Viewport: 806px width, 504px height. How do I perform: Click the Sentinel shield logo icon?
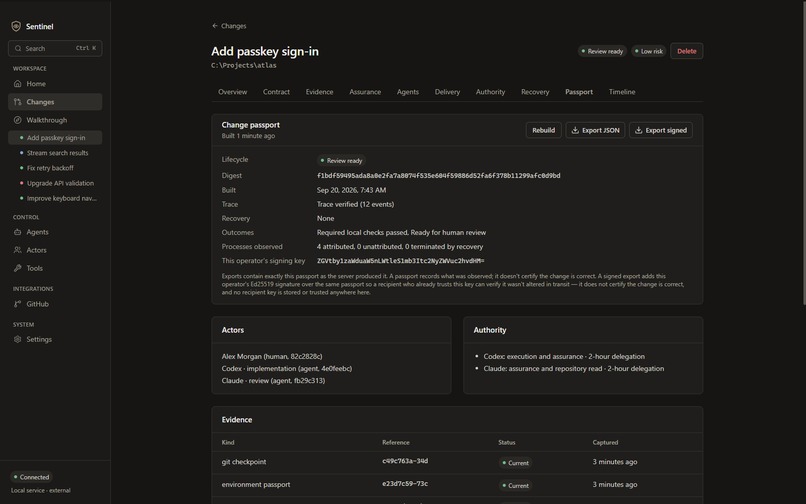[16, 26]
